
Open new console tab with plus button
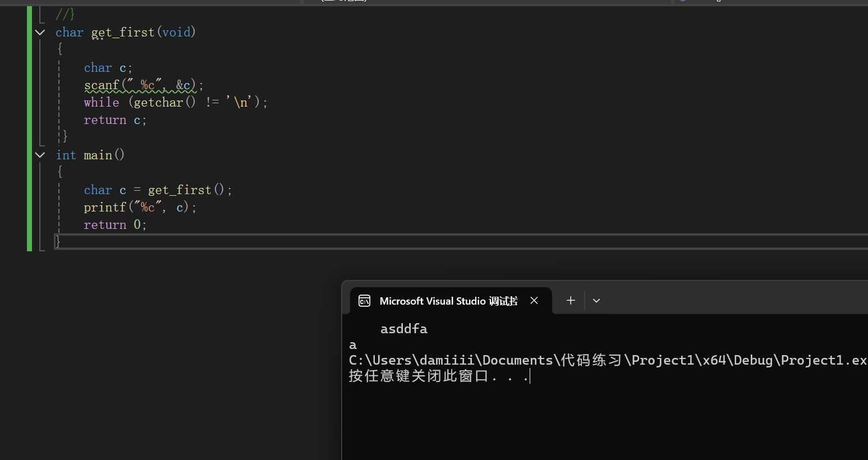click(571, 301)
